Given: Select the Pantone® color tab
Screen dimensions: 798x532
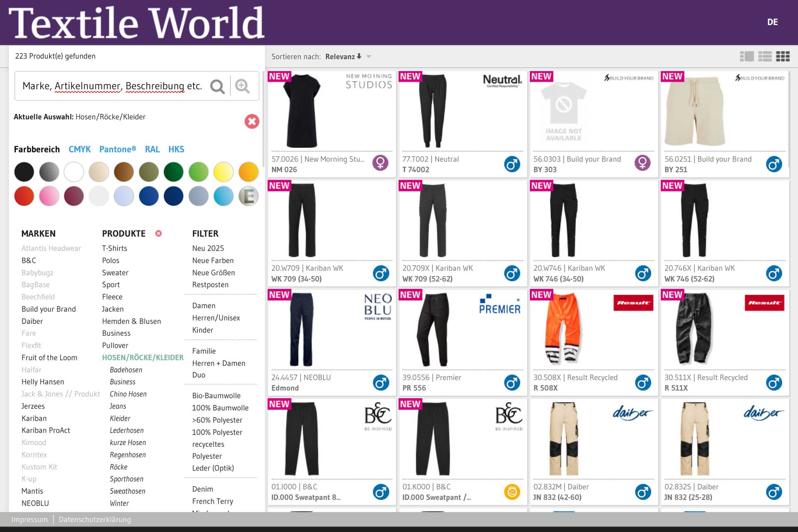Looking at the screenshot, I should coord(118,149).
